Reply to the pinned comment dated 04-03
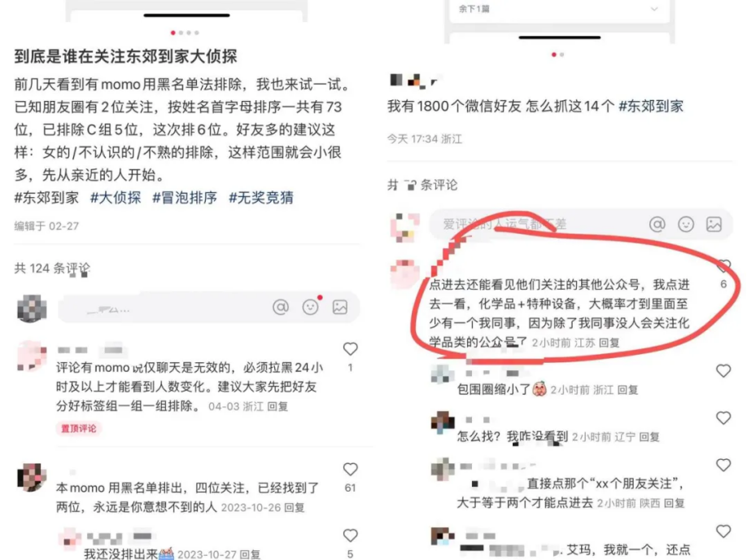 [x=277, y=406]
